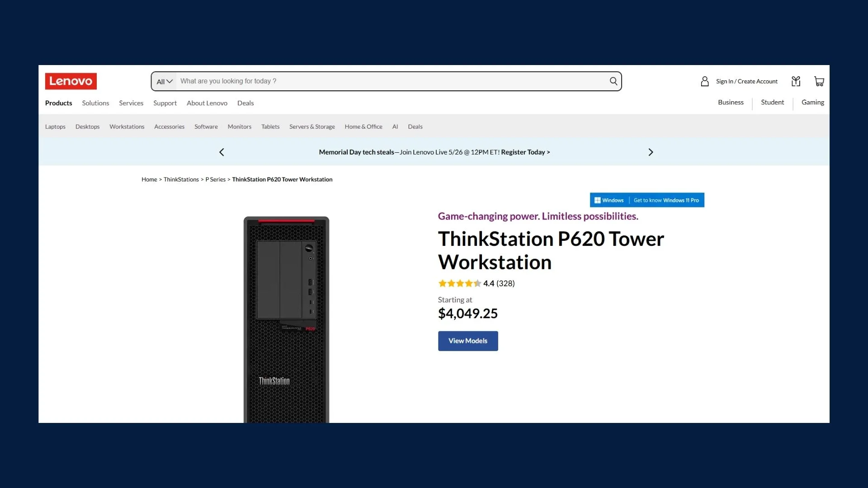Expand the Products menu

[x=58, y=103]
